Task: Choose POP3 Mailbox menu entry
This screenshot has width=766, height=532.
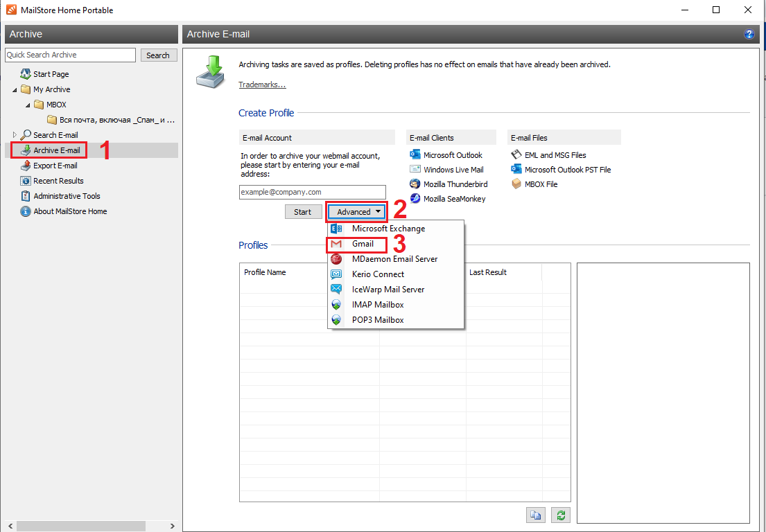Action: pyautogui.click(x=396, y=320)
